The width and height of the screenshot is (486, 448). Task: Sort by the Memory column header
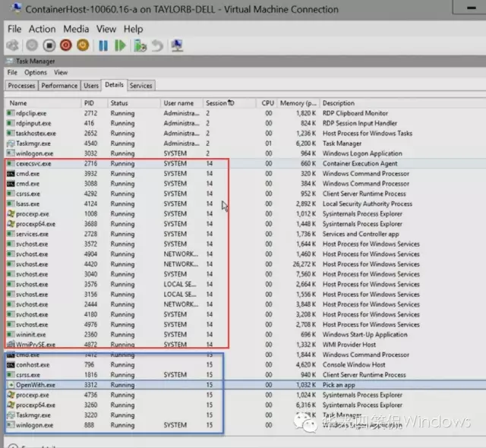(298, 103)
